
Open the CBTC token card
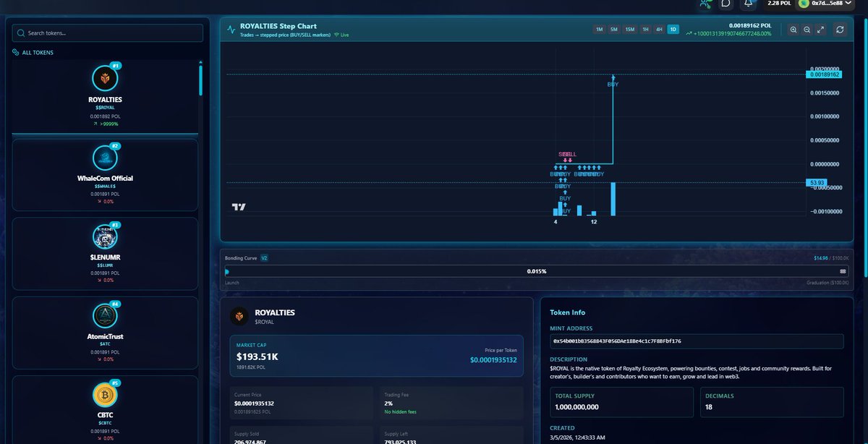tap(105, 409)
